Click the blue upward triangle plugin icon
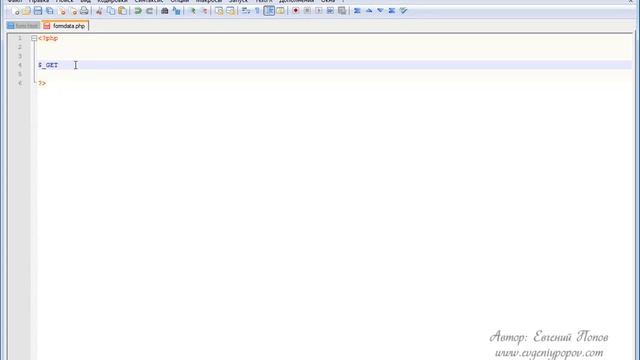Viewport: 640px width, 360px height. [369, 11]
